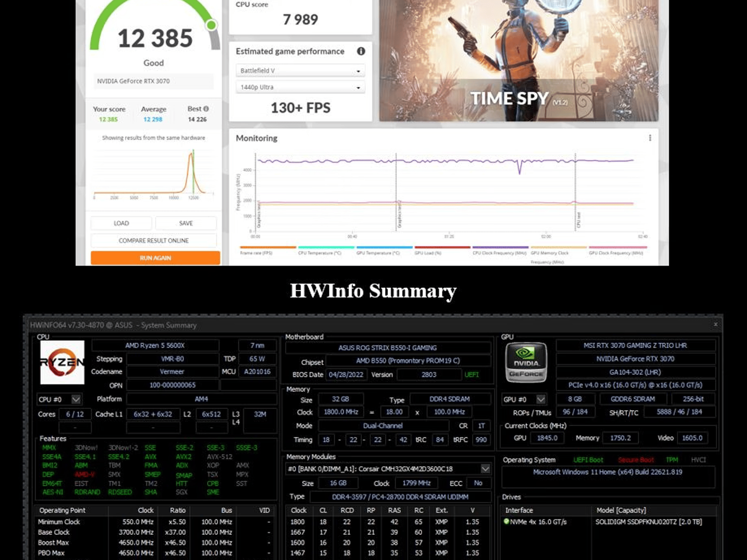Expand the CPU #0 selector dropdown

(x=76, y=399)
